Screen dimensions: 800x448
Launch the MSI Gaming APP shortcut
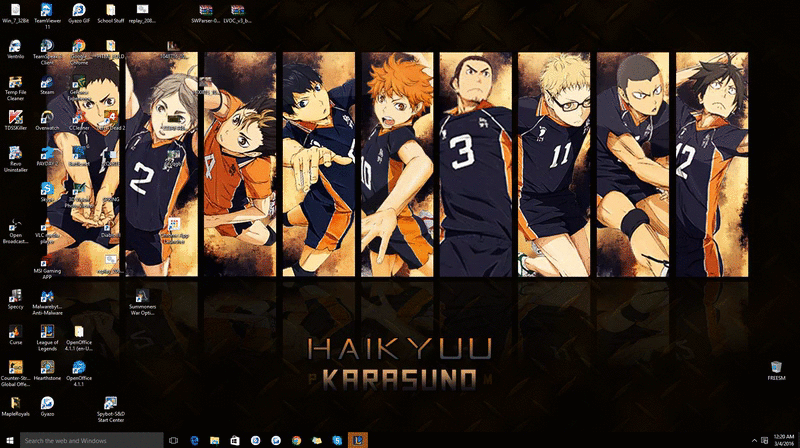(x=47, y=266)
